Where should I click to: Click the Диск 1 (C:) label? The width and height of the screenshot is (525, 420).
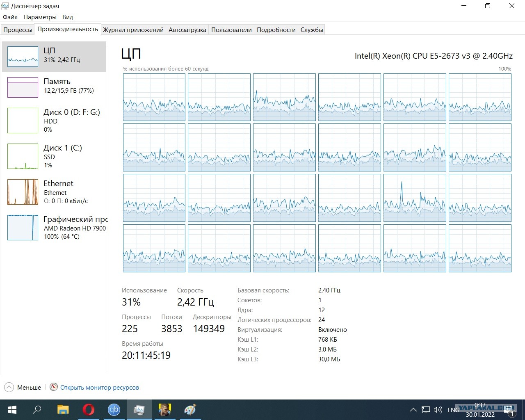pyautogui.click(x=63, y=148)
